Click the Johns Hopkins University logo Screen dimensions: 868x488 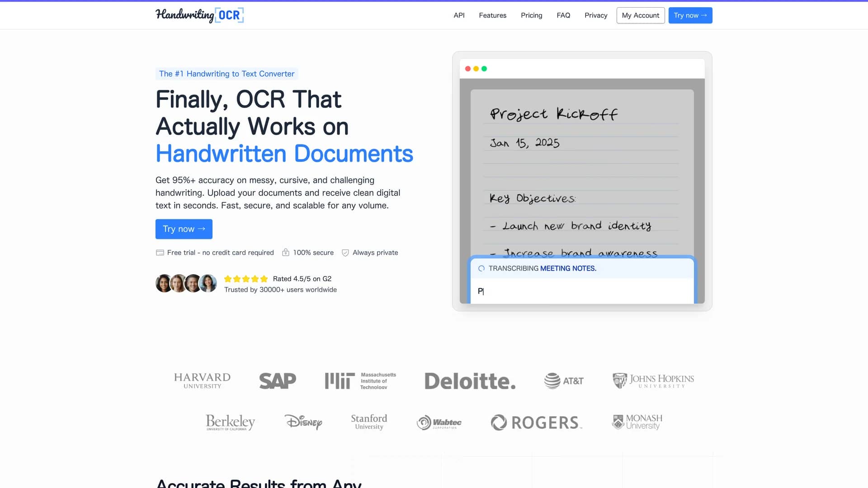(653, 381)
